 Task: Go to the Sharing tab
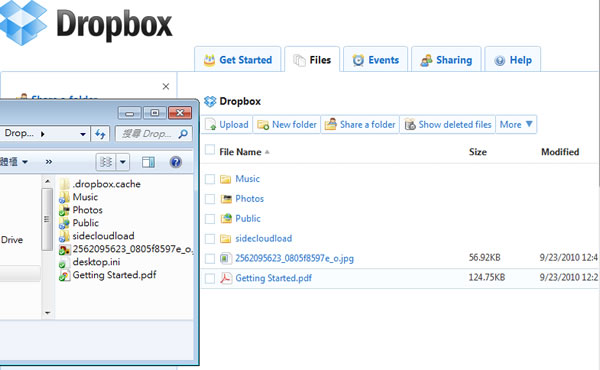(446, 60)
